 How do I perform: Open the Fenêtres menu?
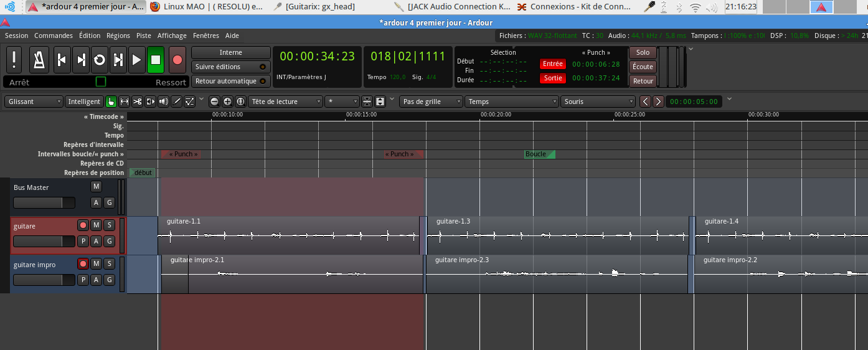point(205,35)
